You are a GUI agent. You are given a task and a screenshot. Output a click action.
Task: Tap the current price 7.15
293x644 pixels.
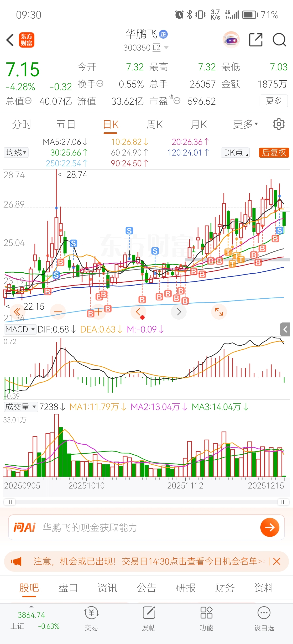coord(22,69)
